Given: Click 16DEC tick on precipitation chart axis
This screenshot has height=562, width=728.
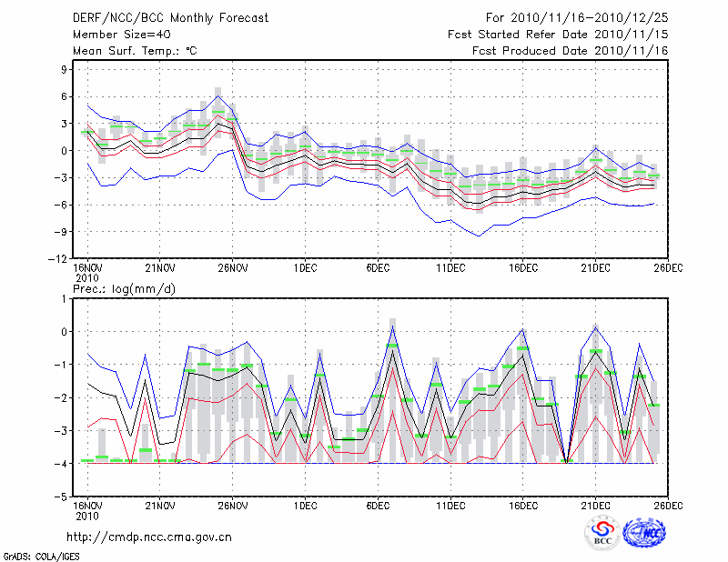Looking at the screenshot, I should (x=523, y=504).
